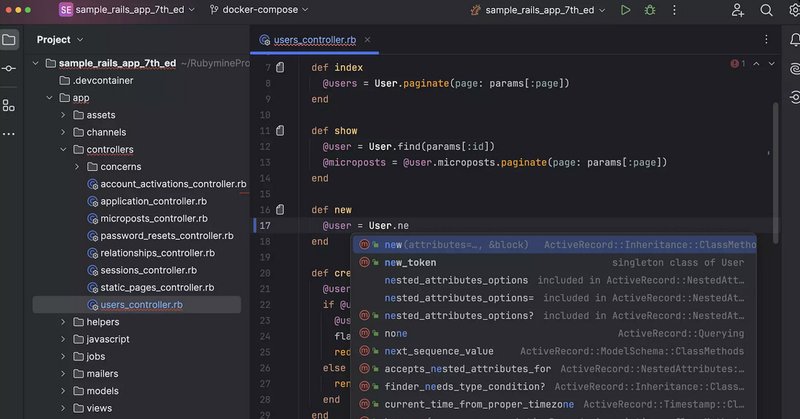Click the SE project badge icon
800x419 pixels.
[x=66, y=10]
